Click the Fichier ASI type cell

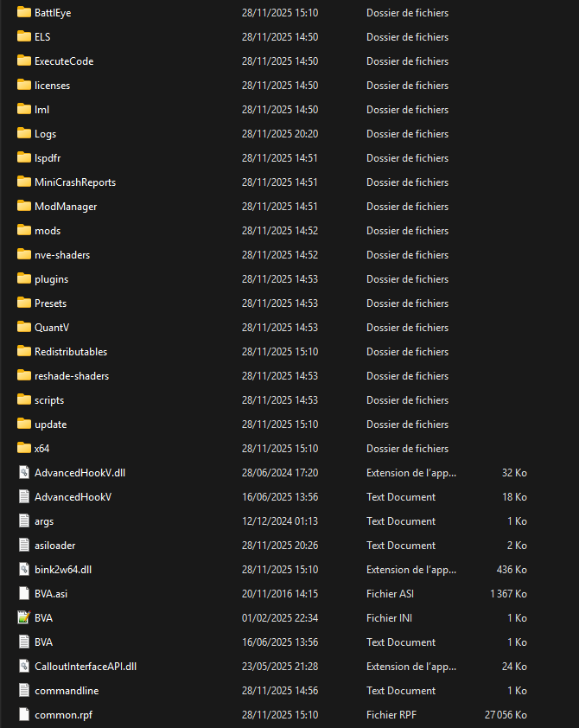coord(390,594)
